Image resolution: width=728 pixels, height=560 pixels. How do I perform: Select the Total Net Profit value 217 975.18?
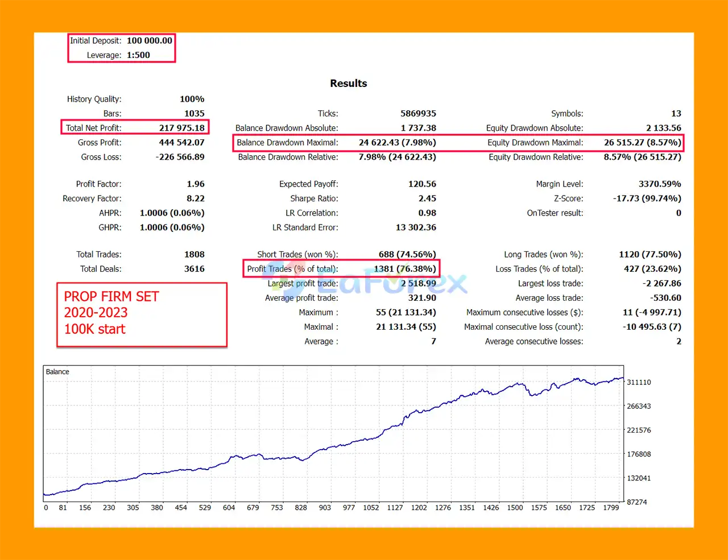[x=181, y=128]
